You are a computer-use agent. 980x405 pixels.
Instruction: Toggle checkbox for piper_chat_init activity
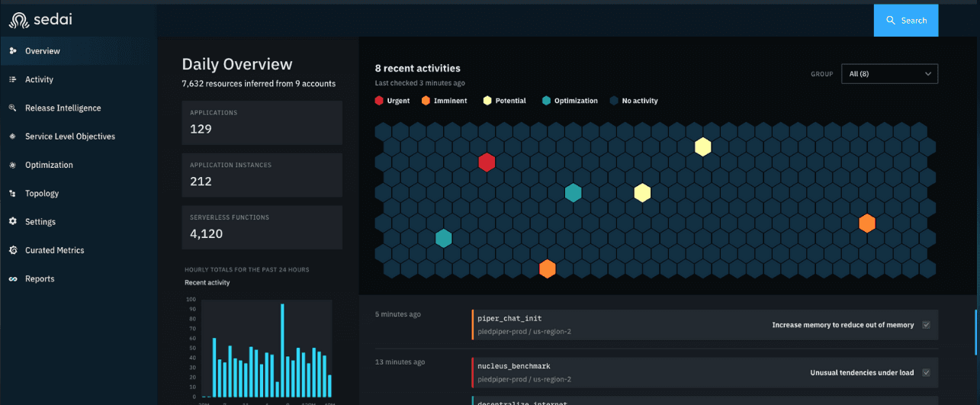coord(926,325)
